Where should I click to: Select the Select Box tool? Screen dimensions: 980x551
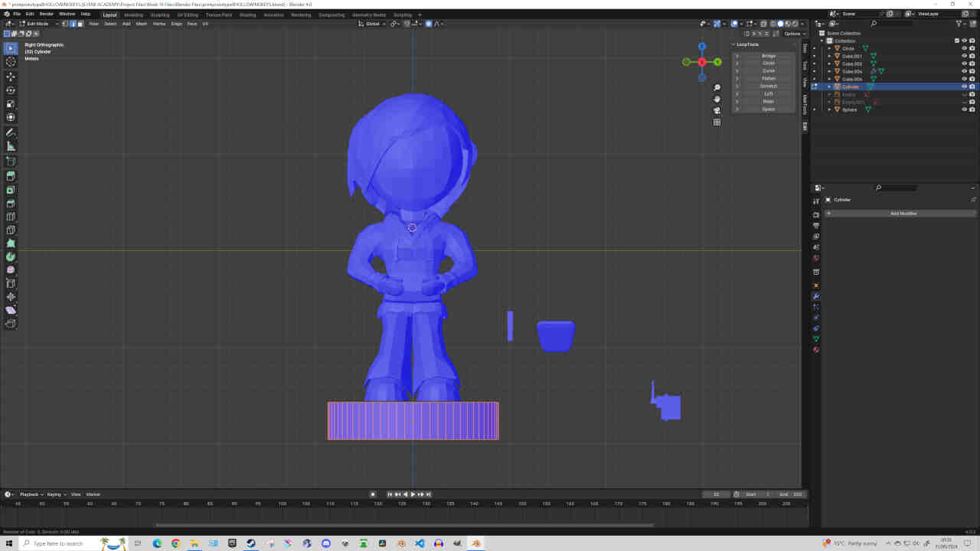point(11,48)
